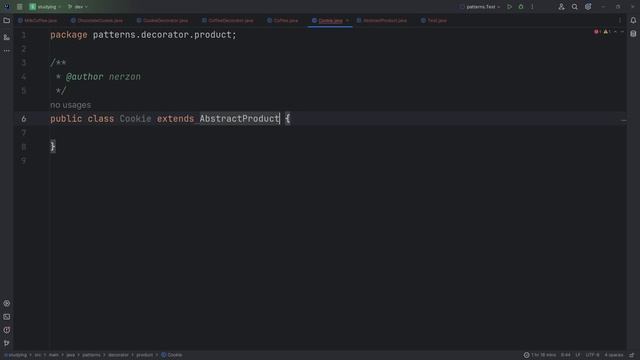Click 'decorator' in breadcrumb path

(x=118, y=355)
